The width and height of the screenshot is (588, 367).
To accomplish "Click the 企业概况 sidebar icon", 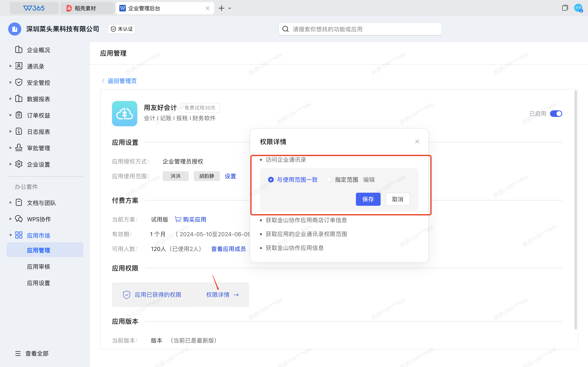I will click(19, 50).
